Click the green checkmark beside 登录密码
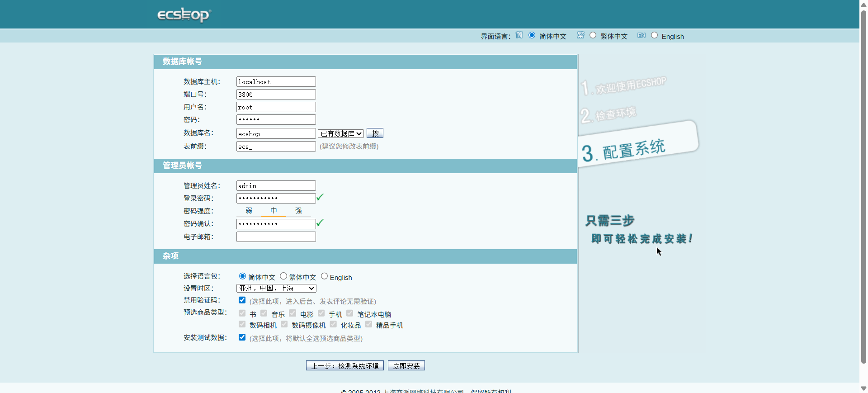 (320, 197)
